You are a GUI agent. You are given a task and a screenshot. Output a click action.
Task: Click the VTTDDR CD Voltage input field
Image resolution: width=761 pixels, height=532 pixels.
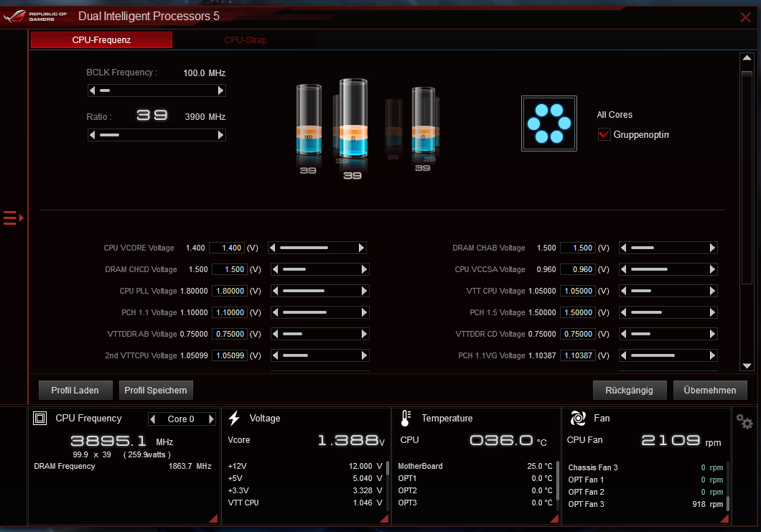click(577, 334)
